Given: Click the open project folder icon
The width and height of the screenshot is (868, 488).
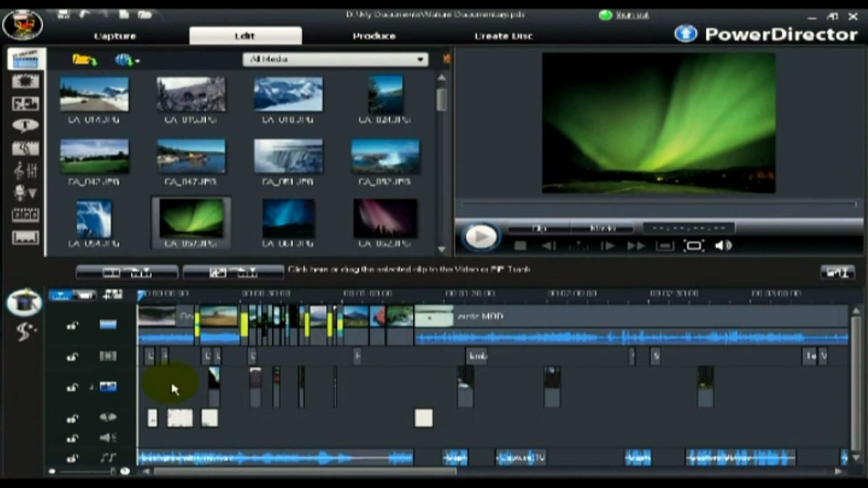Looking at the screenshot, I should [x=144, y=14].
